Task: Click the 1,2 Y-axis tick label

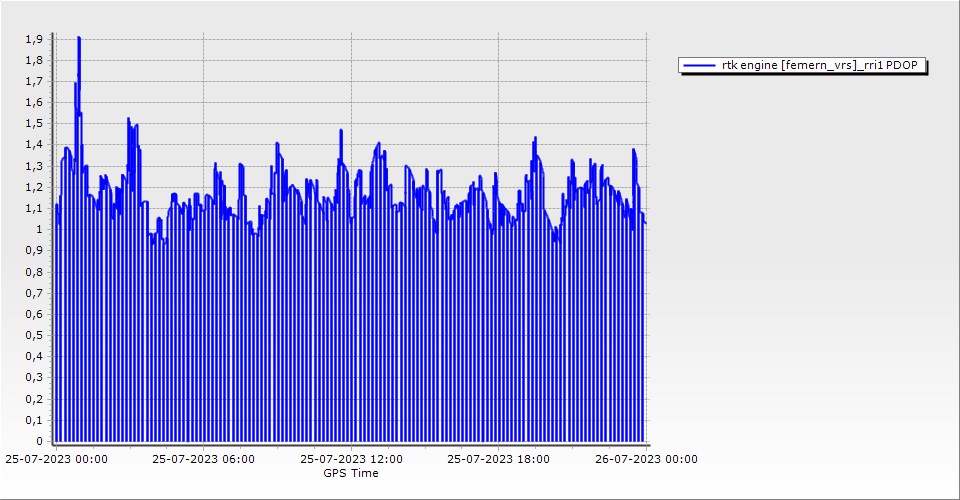Action: click(34, 187)
